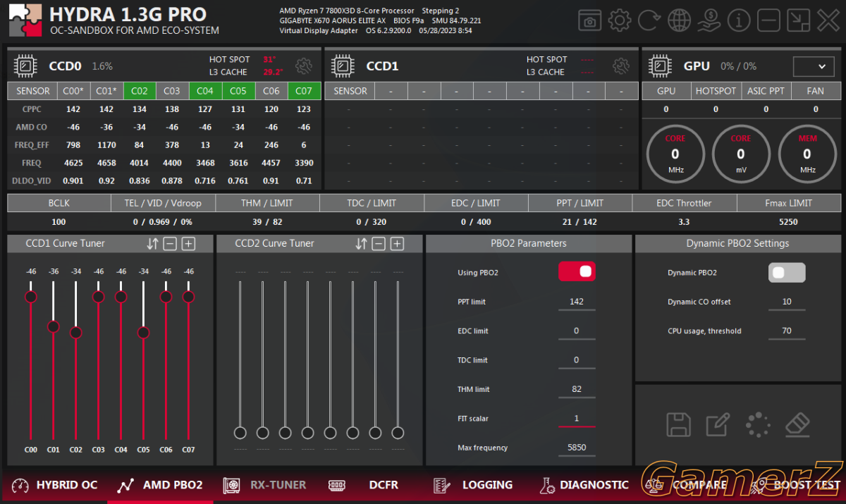Viewport: 846px width, 504px height.
Task: Take a screenshot with the camera icon
Action: click(589, 20)
